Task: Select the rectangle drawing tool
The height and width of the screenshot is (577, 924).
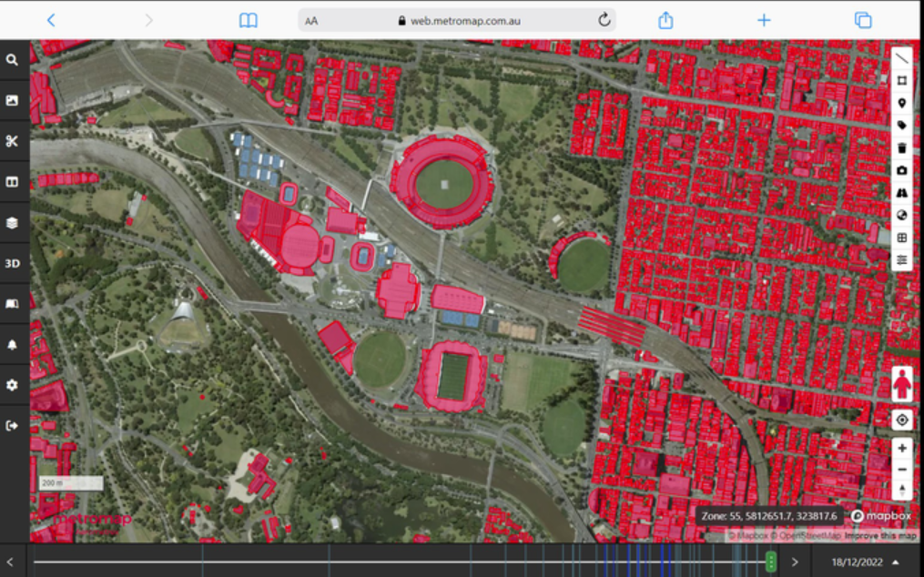Action: [901, 80]
